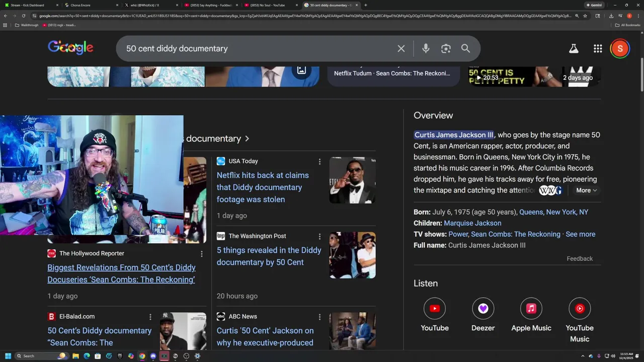The width and height of the screenshot is (644, 362).
Task: Open the mgk bookmark in bookmarks bar
Action: pos(59,25)
